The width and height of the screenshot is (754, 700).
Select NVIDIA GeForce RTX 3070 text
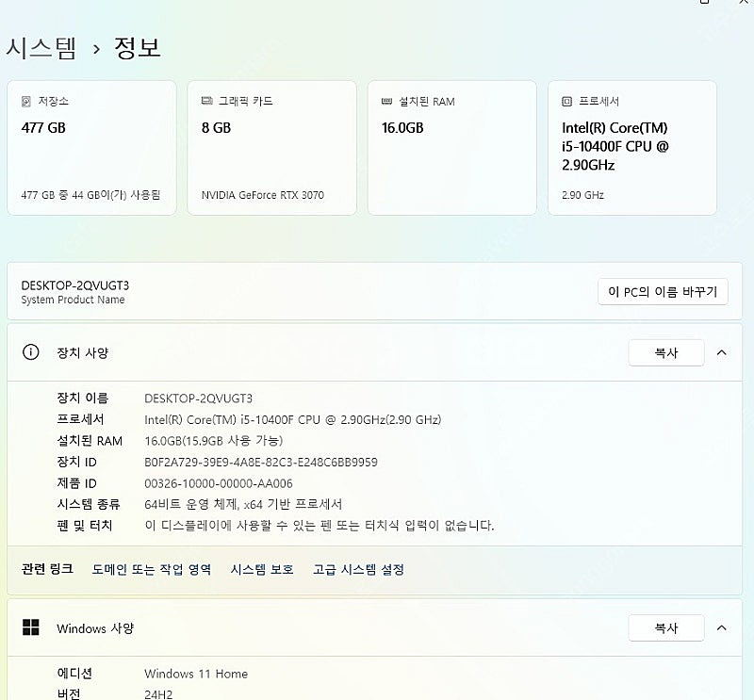click(x=263, y=195)
